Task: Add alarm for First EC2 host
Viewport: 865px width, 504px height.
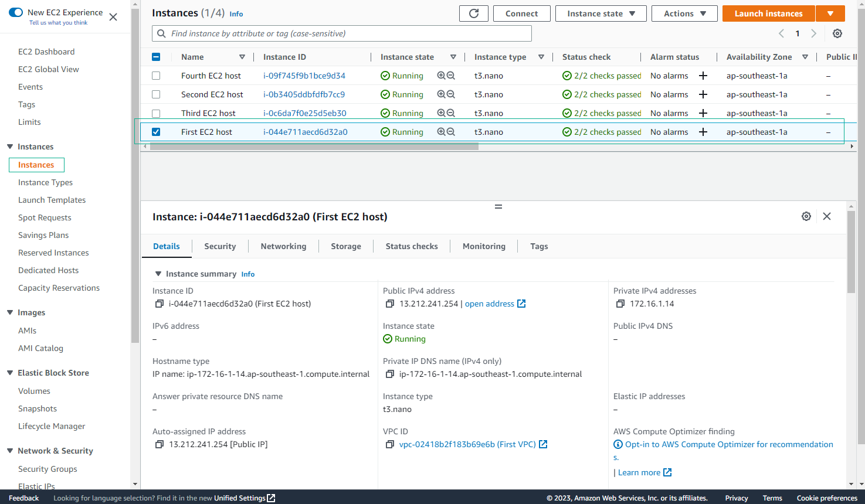Action: [x=703, y=132]
